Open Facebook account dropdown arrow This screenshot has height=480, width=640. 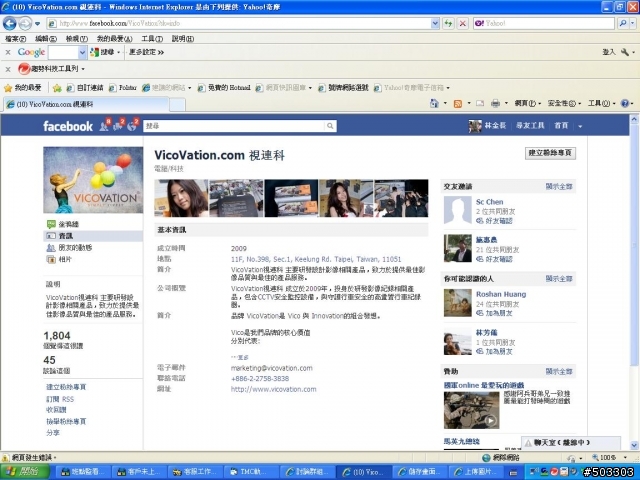click(x=580, y=126)
